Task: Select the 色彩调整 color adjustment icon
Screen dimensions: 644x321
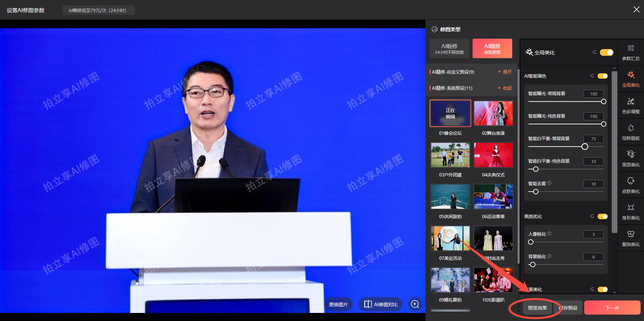Action: point(631,105)
